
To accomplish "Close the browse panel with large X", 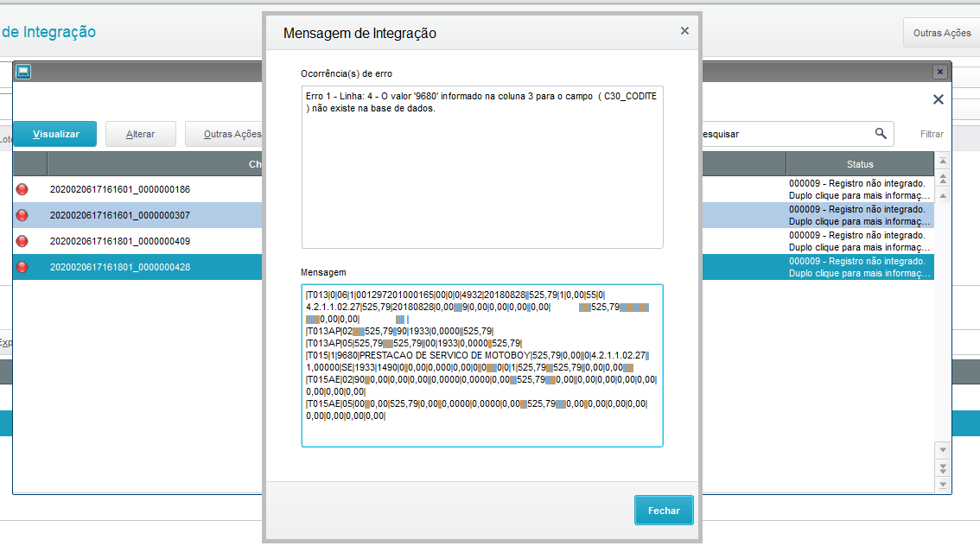I will click(x=939, y=99).
